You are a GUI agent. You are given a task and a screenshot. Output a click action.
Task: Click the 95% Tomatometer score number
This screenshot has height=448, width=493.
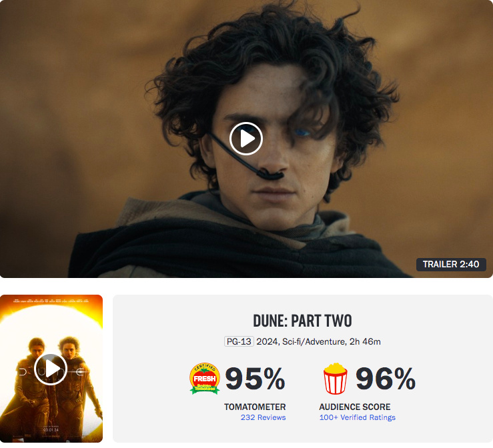(255, 379)
